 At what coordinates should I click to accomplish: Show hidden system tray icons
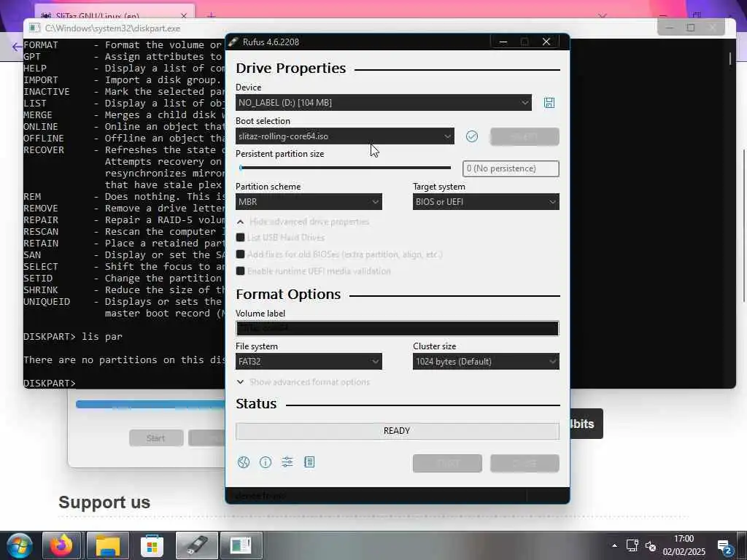pyautogui.click(x=614, y=545)
